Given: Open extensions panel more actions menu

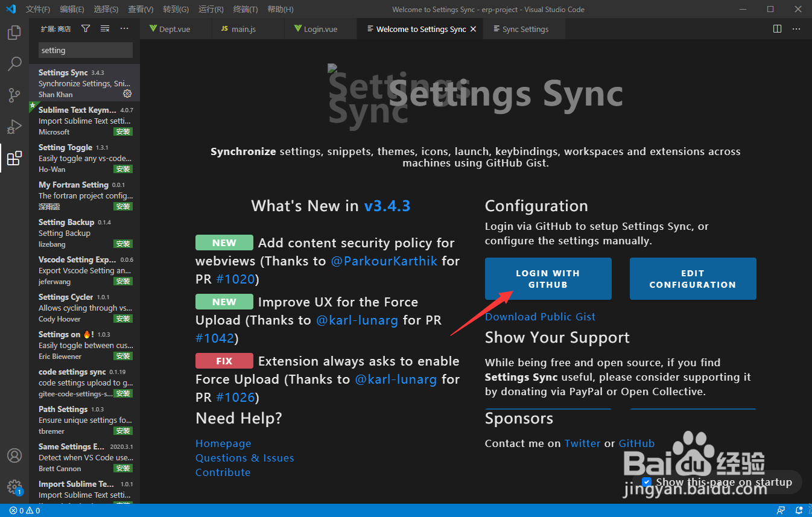Looking at the screenshot, I should click(x=124, y=28).
